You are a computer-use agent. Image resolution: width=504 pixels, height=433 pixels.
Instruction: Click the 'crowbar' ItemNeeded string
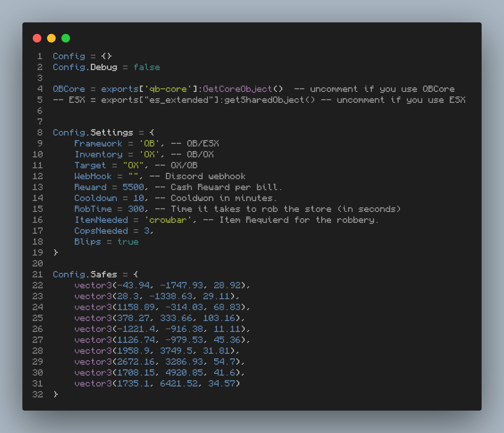[x=168, y=220]
